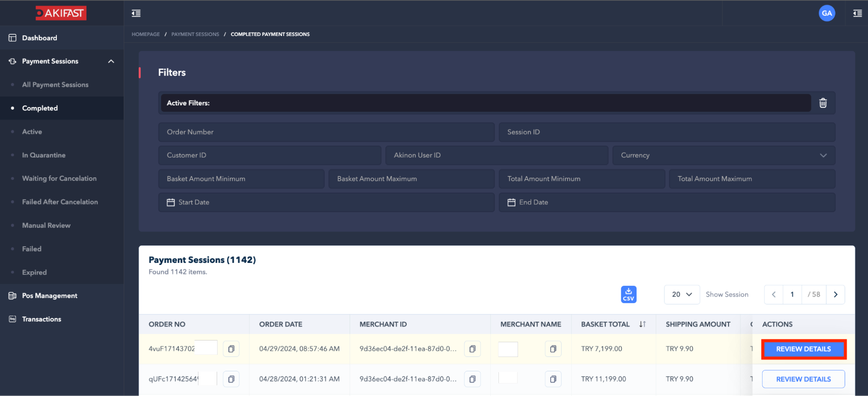Click Payment Sessions breadcrumb link
Viewport: 868px width, 396px height.
point(195,34)
